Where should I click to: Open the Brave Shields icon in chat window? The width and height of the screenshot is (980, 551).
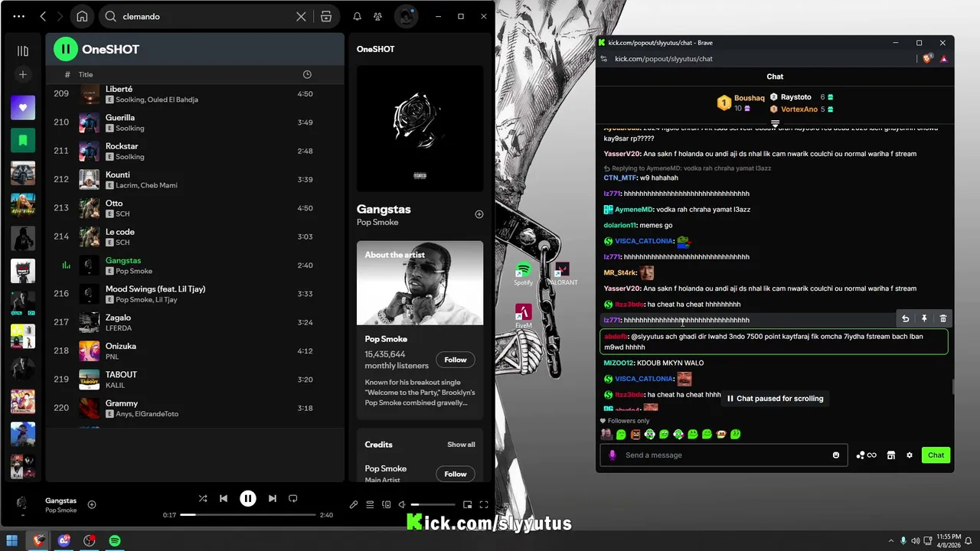[928, 59]
